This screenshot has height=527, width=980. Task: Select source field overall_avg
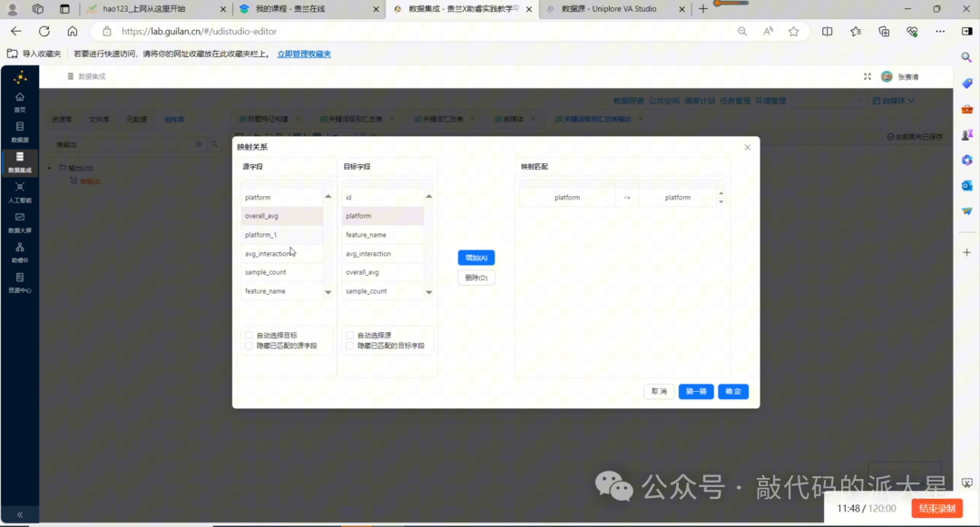pos(282,216)
